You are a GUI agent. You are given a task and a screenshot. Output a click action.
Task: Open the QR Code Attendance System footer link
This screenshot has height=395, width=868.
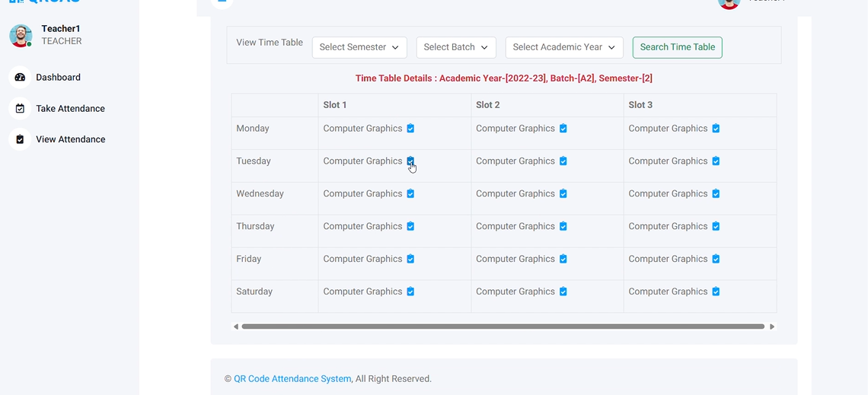(x=292, y=379)
